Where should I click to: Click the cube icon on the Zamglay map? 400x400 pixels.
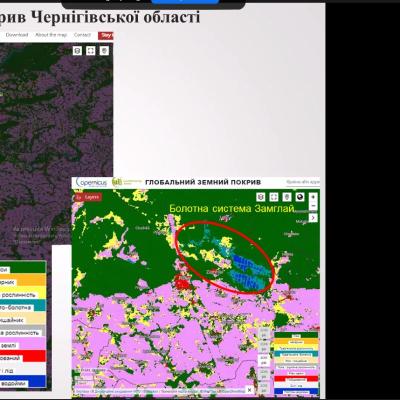point(261,197)
